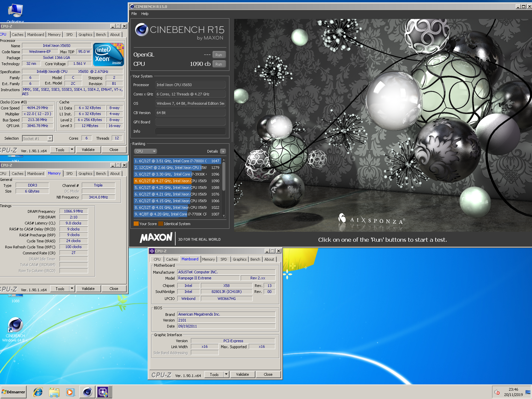Open the Socket #1 selection dropdown
The image size is (532, 399).
pos(38,139)
